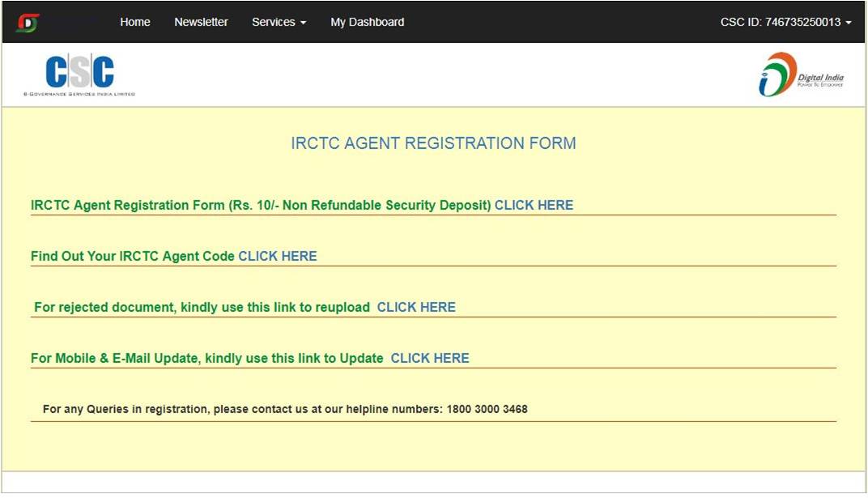Expand the CSC ID 746735250013 dropdown

tap(781, 22)
